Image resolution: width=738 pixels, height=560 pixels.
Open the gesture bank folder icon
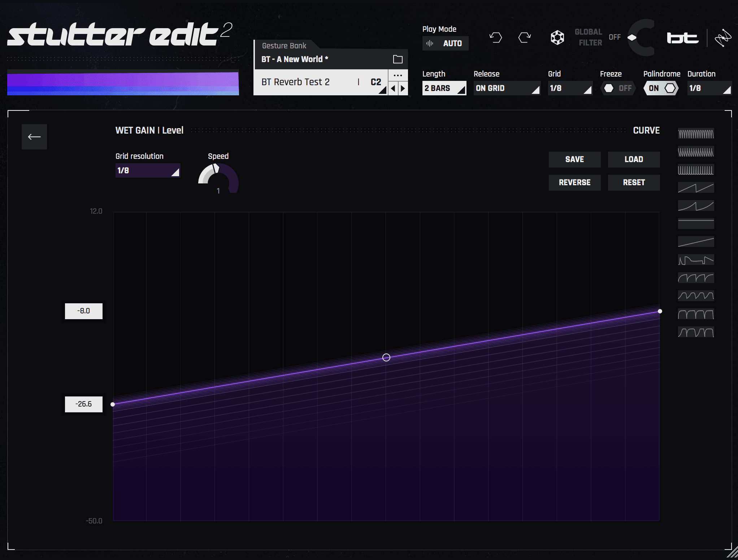click(398, 59)
